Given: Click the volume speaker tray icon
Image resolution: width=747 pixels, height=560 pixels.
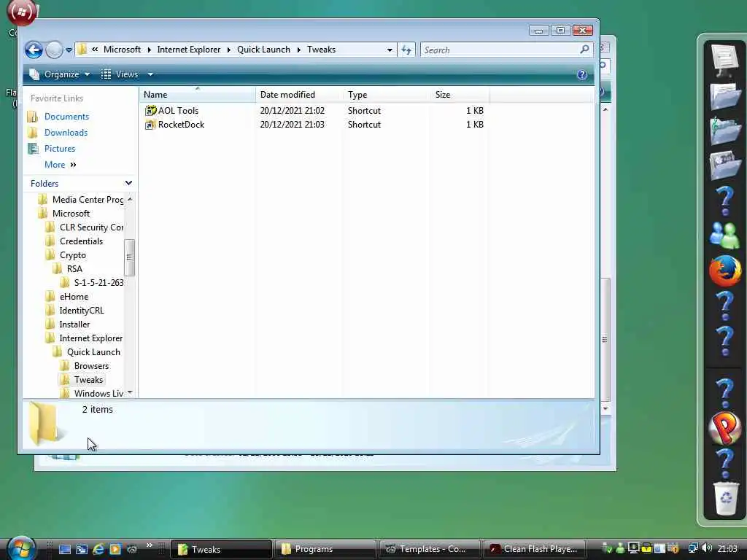Looking at the screenshot, I should [x=707, y=548].
